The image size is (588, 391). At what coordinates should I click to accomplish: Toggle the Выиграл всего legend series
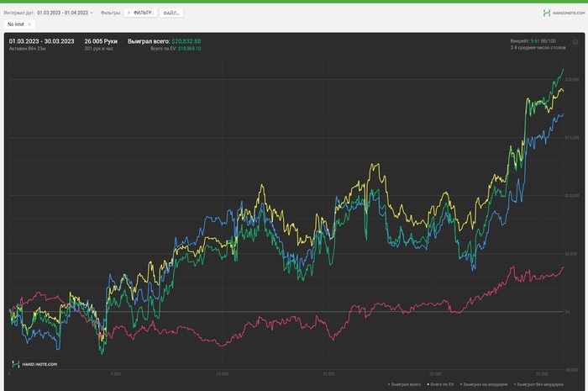coord(404,384)
